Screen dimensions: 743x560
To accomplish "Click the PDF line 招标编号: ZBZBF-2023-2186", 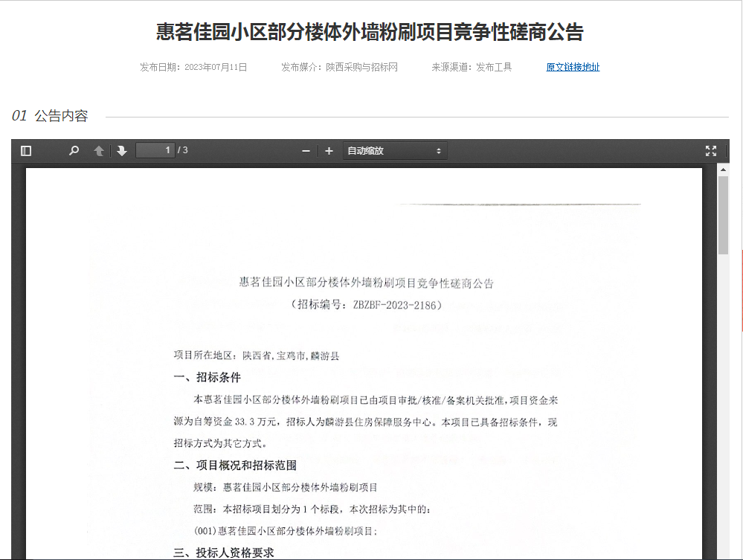I will pos(366,305).
